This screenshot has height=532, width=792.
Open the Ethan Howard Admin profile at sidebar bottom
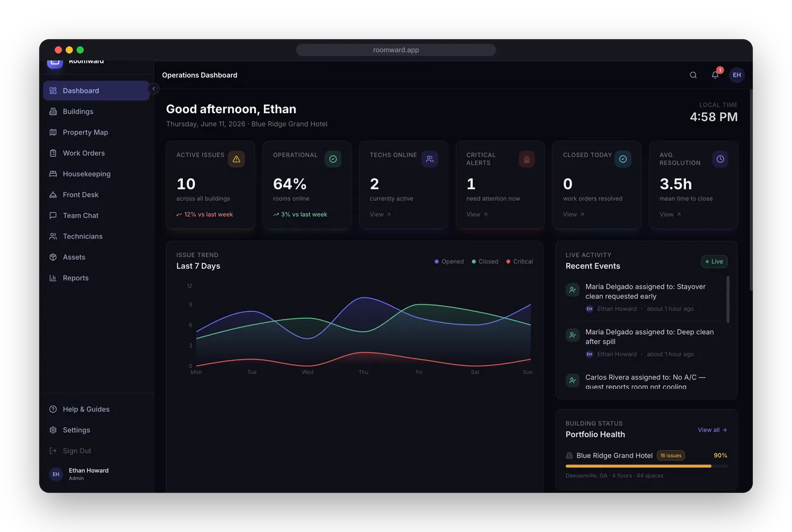[96, 474]
